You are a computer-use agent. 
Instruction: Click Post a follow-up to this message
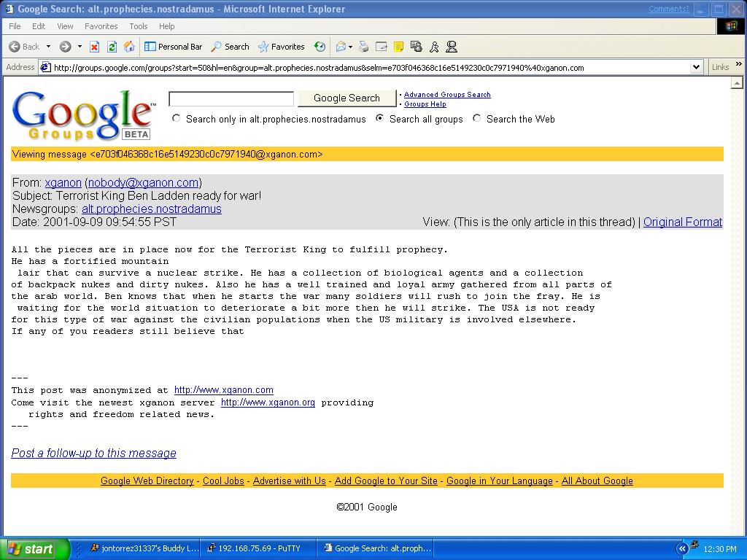tap(94, 453)
